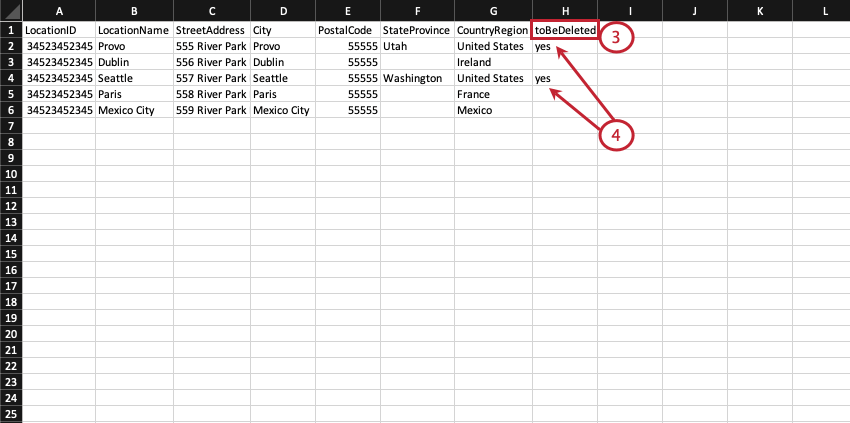Select the Ireland country cell
Image resolution: width=850 pixels, height=423 pixels.
click(x=493, y=62)
